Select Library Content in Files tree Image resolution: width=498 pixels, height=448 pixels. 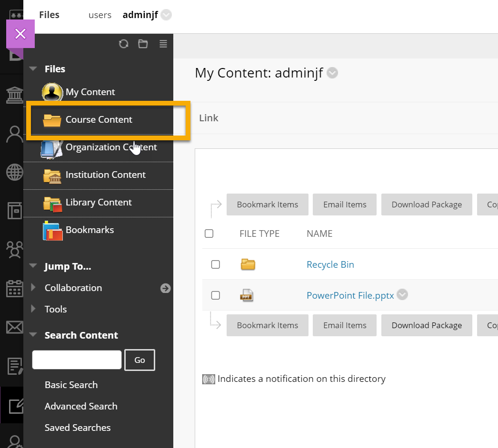(x=98, y=203)
